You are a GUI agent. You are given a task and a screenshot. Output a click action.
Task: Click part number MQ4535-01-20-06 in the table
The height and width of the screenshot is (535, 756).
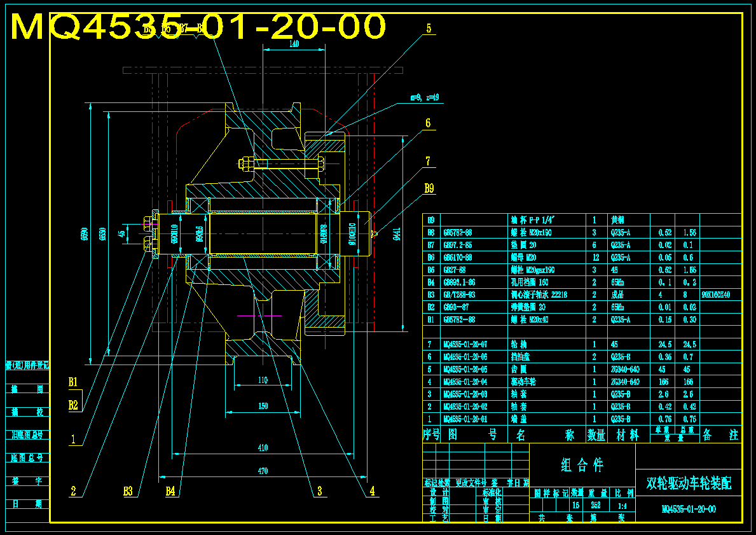465,357
